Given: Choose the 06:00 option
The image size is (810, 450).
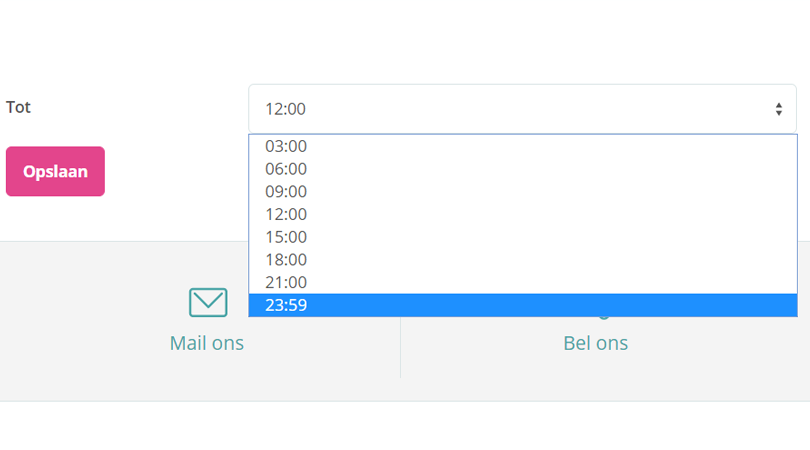Looking at the screenshot, I should click(x=286, y=169).
